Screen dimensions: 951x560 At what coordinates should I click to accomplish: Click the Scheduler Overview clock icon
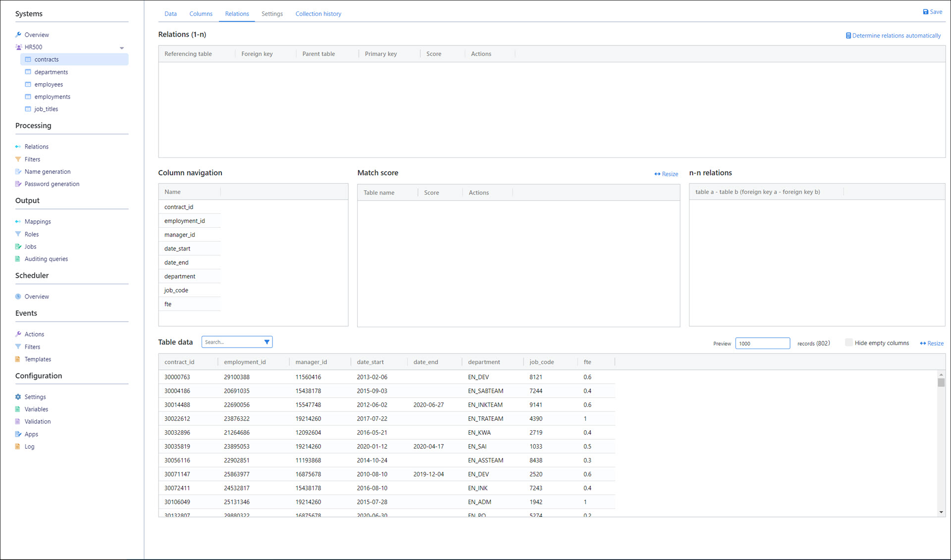[18, 296]
